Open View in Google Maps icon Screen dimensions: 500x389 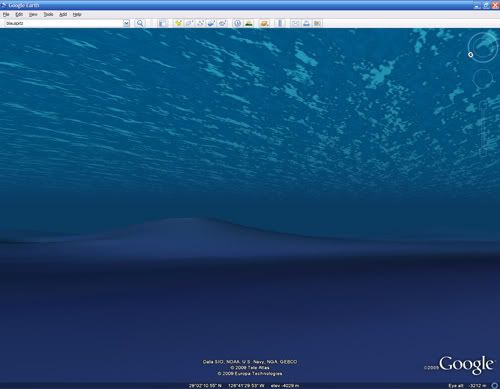pyautogui.click(x=317, y=23)
